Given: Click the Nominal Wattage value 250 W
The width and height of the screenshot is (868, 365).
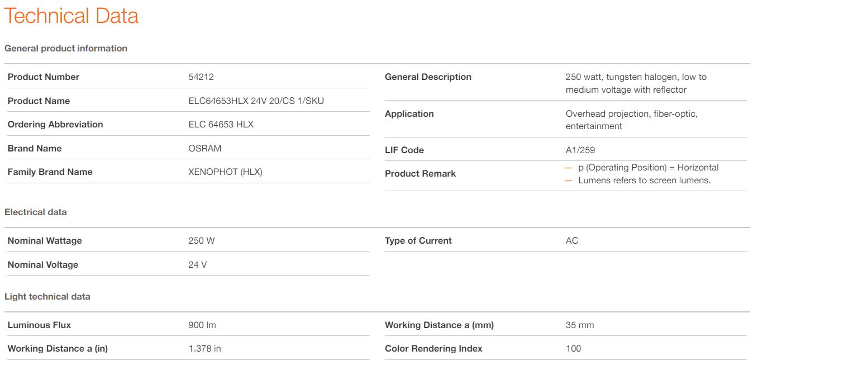Looking at the screenshot, I should point(202,240).
